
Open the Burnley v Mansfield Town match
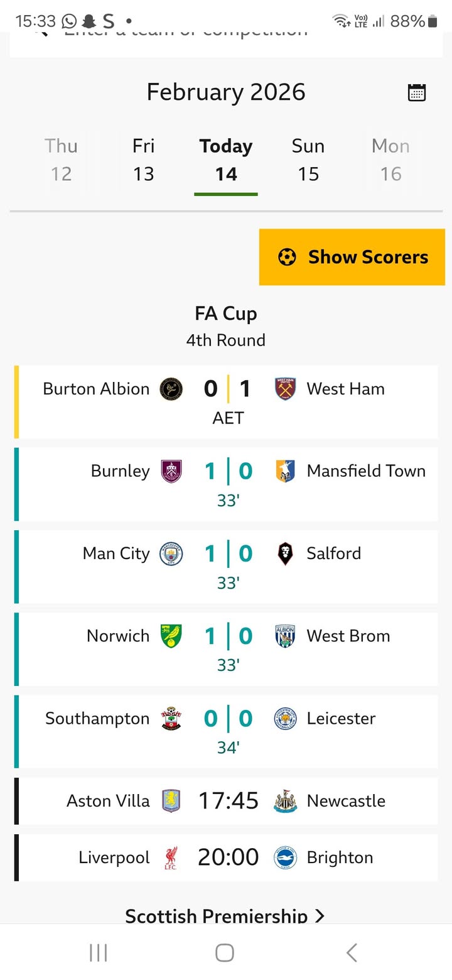228,484
